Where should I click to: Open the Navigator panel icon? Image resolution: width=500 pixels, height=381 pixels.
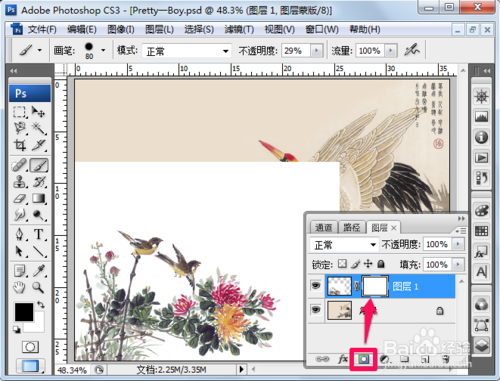pos(481,97)
